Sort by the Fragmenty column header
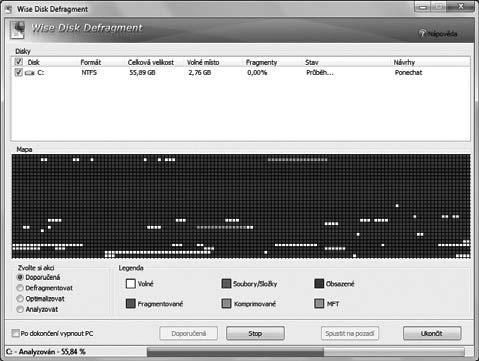The height and width of the screenshot is (361, 479). coord(261,62)
